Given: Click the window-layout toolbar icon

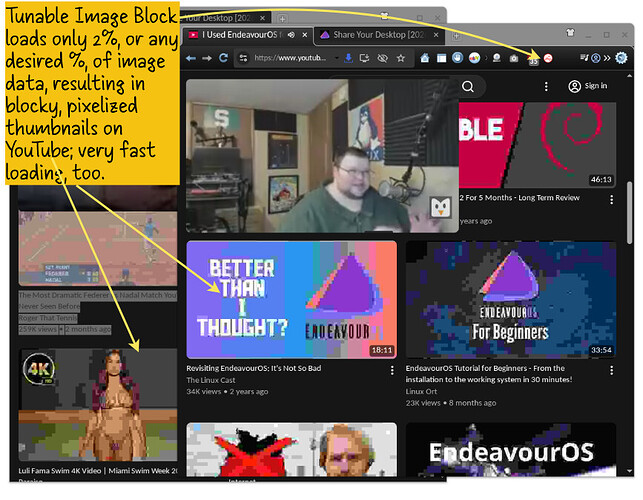Looking at the screenshot, I should click(441, 58).
